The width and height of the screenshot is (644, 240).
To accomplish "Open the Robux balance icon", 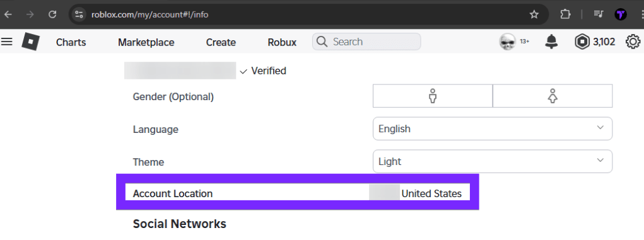I will [582, 42].
